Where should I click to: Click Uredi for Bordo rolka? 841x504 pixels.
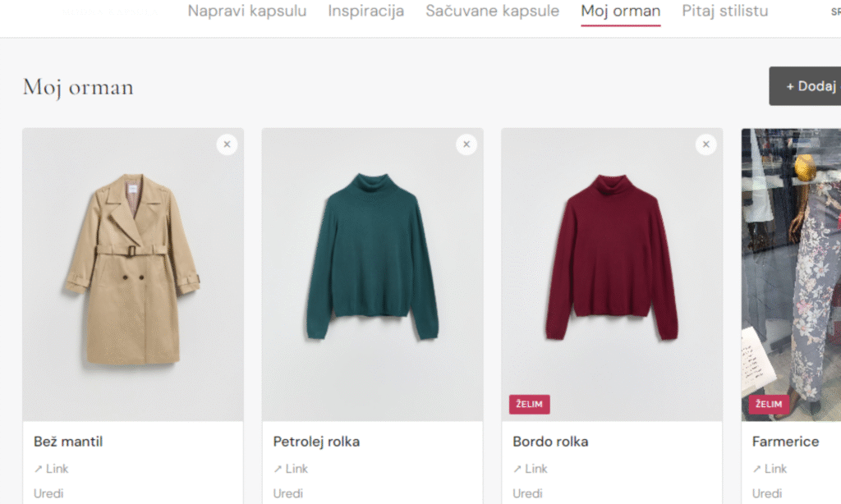pyautogui.click(x=527, y=493)
